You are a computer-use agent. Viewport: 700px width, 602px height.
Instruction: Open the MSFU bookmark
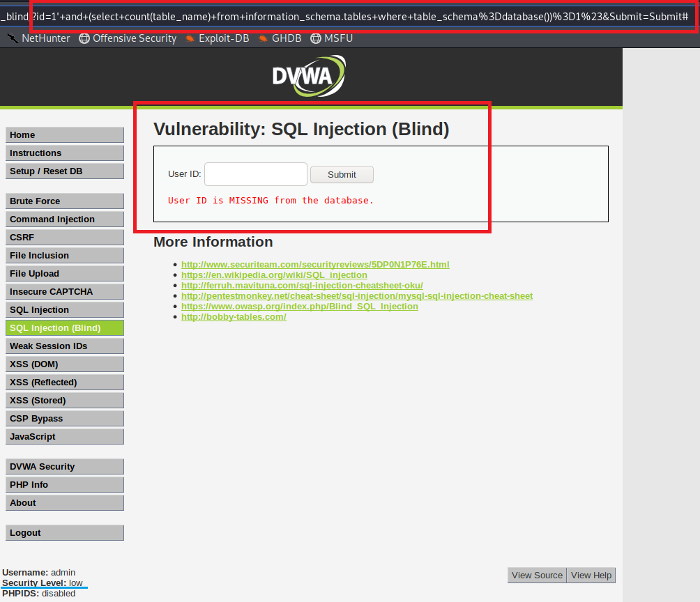[332, 38]
